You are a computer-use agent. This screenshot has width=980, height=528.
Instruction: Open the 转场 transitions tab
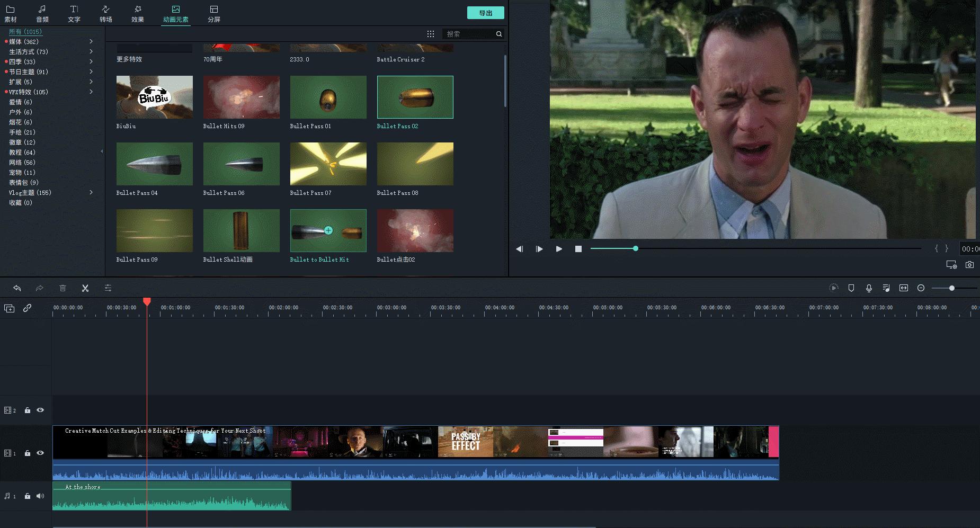pyautogui.click(x=106, y=14)
